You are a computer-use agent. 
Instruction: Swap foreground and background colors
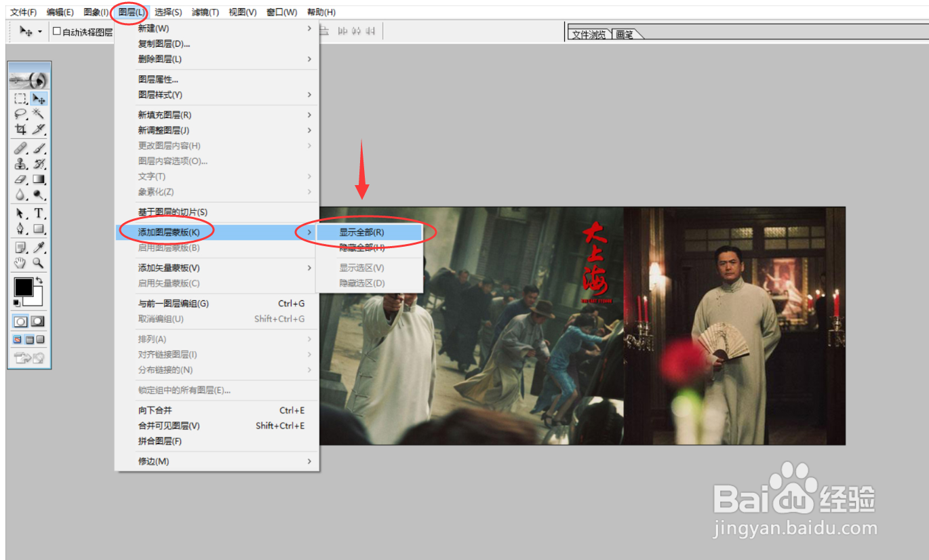tap(39, 280)
